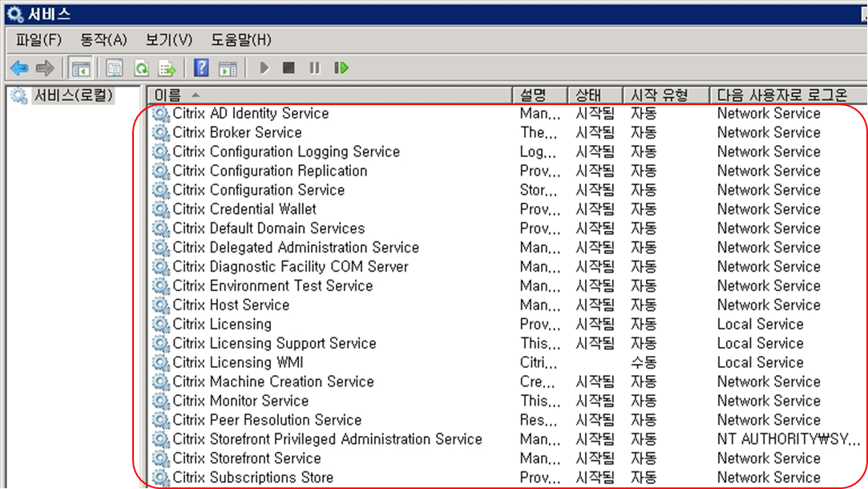The width and height of the screenshot is (868, 489).
Task: Open the 파일(F) menu
Action: [x=38, y=40]
